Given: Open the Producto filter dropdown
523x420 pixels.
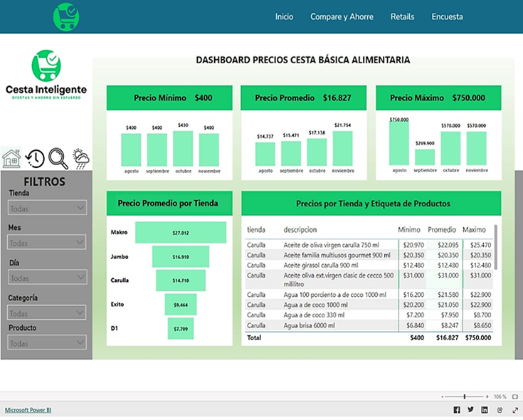Looking at the screenshot, I should coord(47,343).
